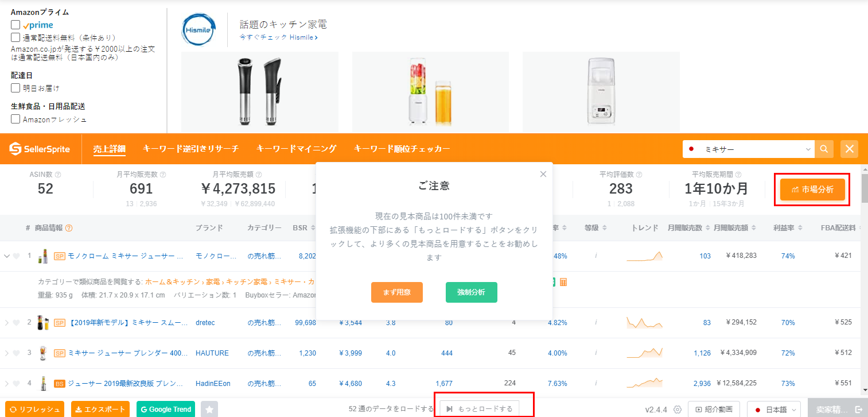Click 強制分析 button in dialog
Viewport: 868px width, 417px height.
pyautogui.click(x=472, y=292)
